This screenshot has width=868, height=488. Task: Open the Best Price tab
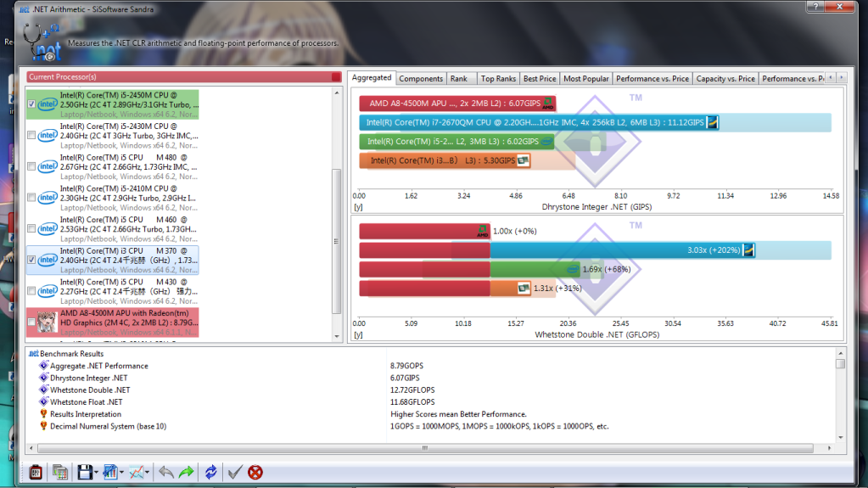(x=540, y=79)
